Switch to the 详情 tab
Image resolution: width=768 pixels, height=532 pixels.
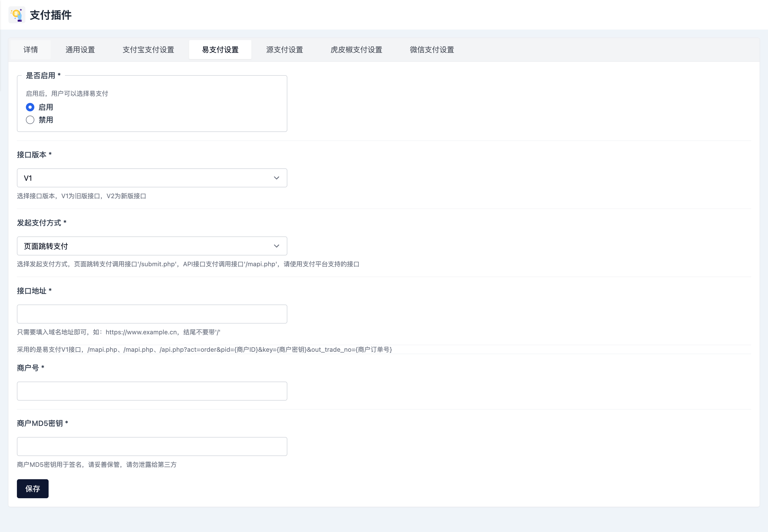pos(31,50)
